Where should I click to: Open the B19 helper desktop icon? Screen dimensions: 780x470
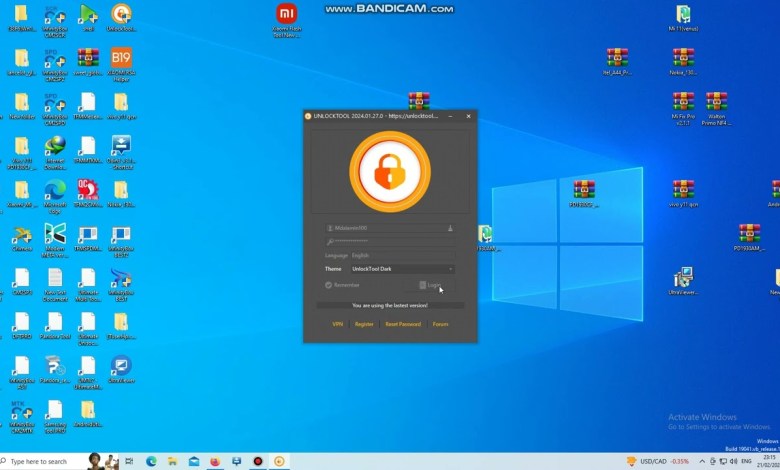point(121,58)
